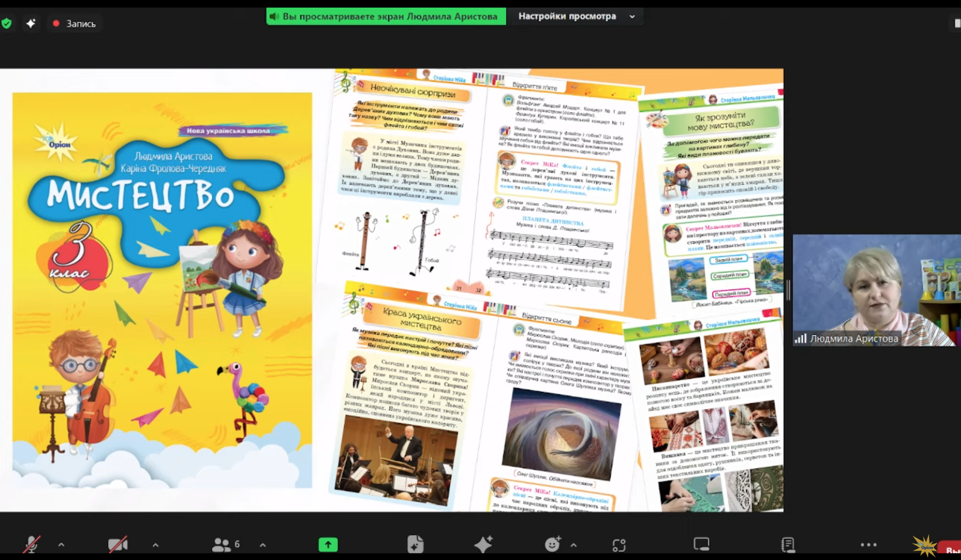Click the green encryption shield icon
This screenshot has height=560, width=961.
click(x=6, y=24)
